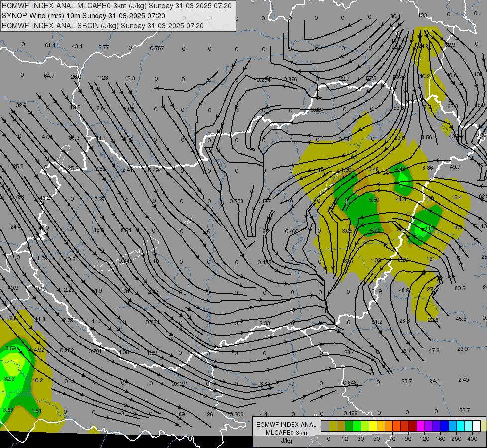
Task: Click the map value 45.5
Action: (x=461, y=319)
